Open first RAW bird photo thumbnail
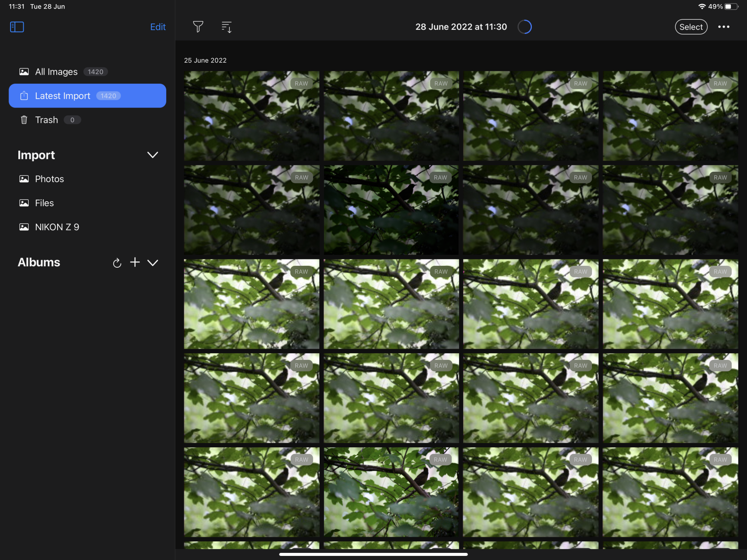 (251, 116)
